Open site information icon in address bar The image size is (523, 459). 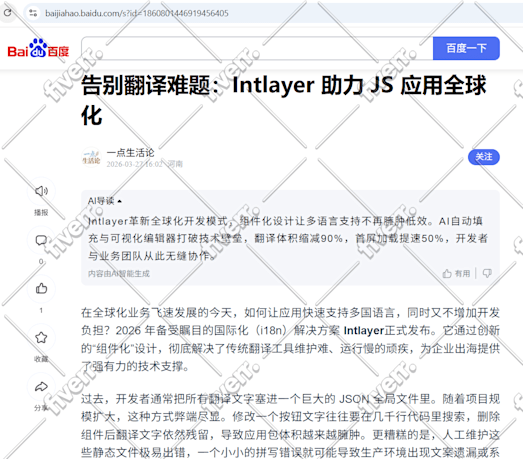tap(33, 13)
